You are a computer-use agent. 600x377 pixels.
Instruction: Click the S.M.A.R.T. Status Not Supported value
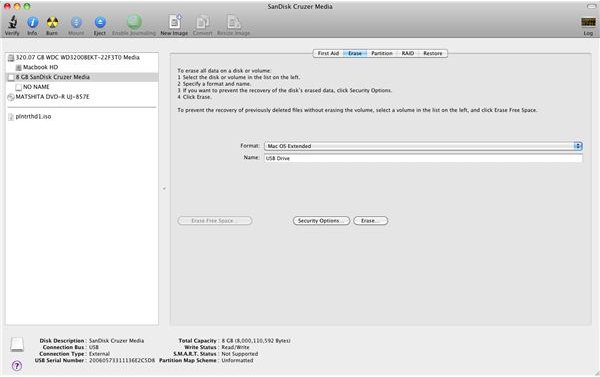pos(240,354)
